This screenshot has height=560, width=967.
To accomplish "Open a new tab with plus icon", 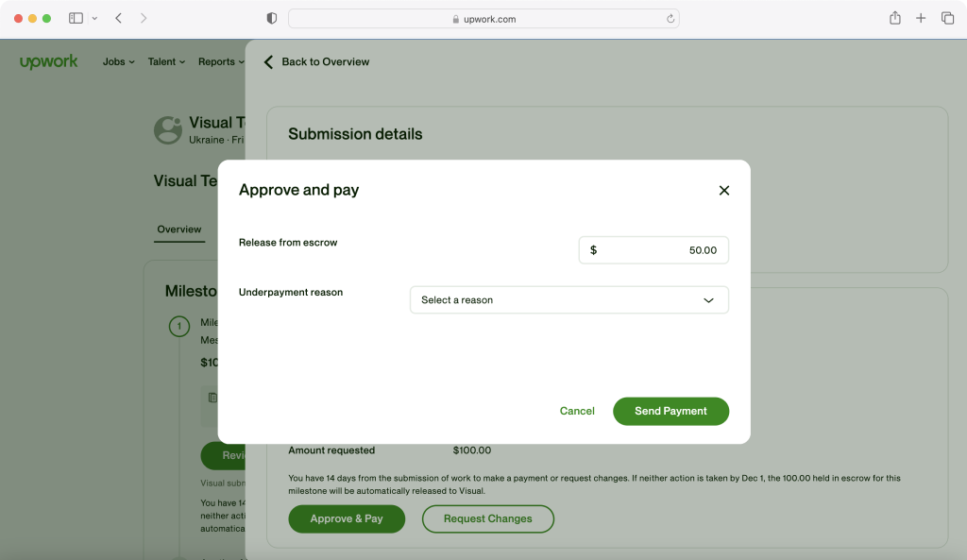I will coord(921,18).
